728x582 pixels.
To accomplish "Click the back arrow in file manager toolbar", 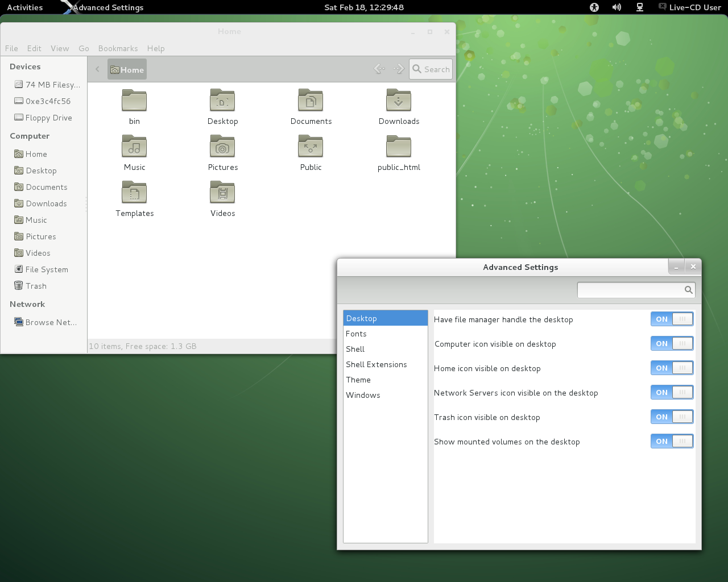I will pos(97,69).
